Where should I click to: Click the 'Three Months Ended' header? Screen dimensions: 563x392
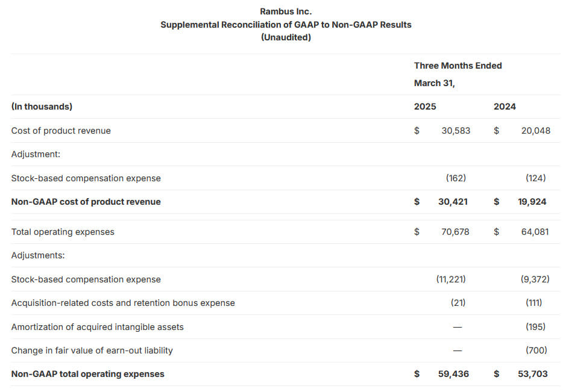tap(458, 66)
